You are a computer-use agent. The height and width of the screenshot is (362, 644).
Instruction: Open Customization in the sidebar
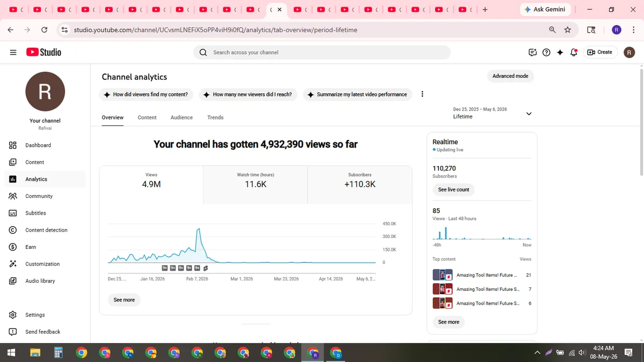pyautogui.click(x=45, y=264)
